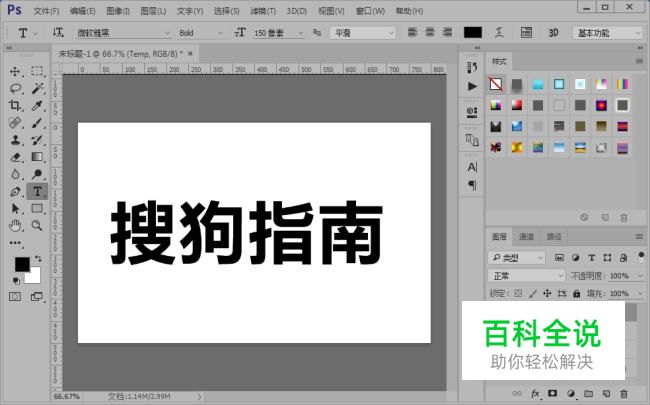Viewport: 650px width, 405px height.
Task: Select the Healing Brush tool
Action: tap(15, 123)
